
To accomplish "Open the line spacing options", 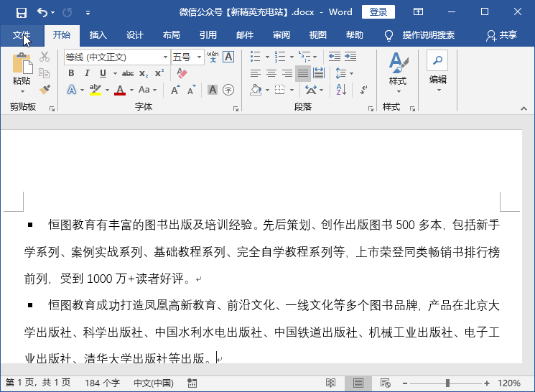I will (344, 73).
